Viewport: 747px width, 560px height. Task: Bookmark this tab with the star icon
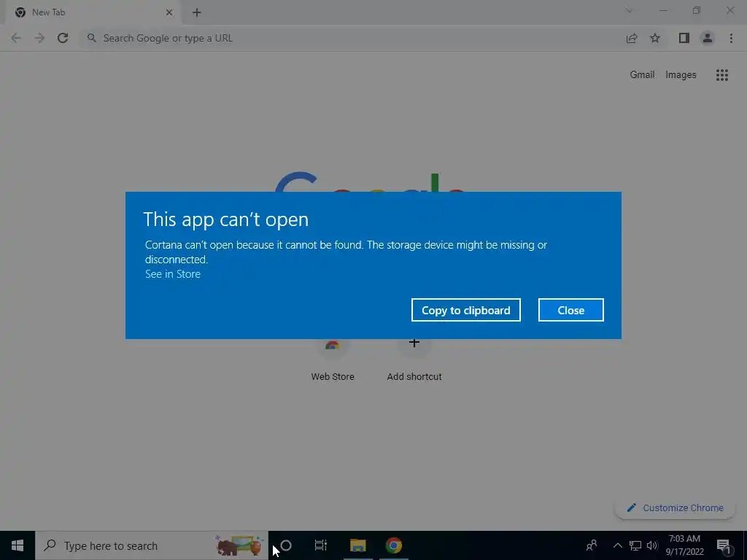pyautogui.click(x=655, y=38)
